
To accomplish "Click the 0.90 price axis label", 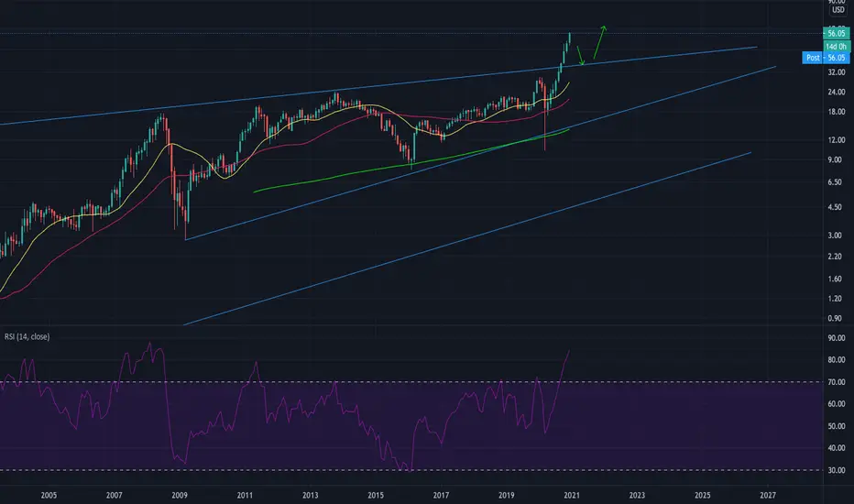I will point(837,318).
